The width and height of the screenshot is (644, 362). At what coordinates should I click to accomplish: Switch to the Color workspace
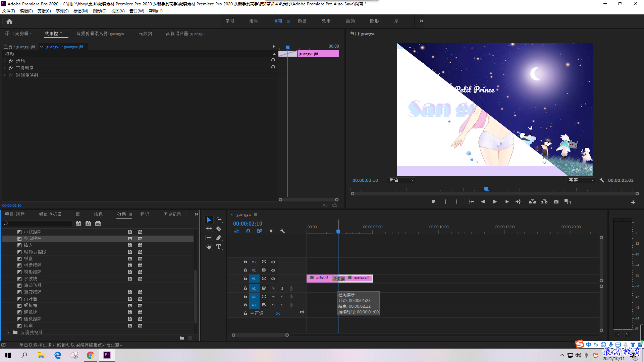pyautogui.click(x=302, y=21)
